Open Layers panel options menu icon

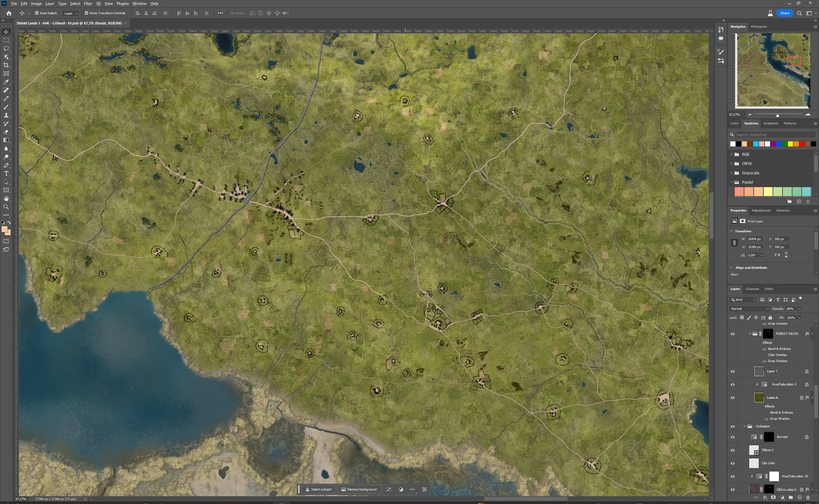(815, 289)
